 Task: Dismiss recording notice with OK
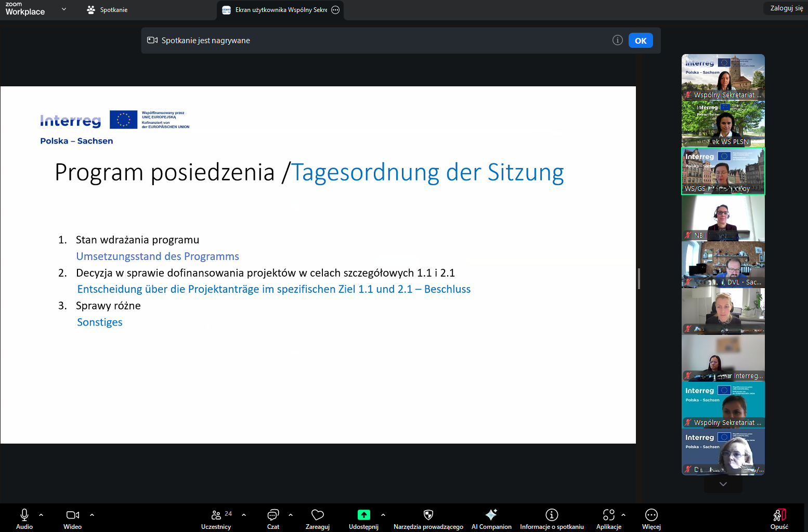(x=641, y=40)
